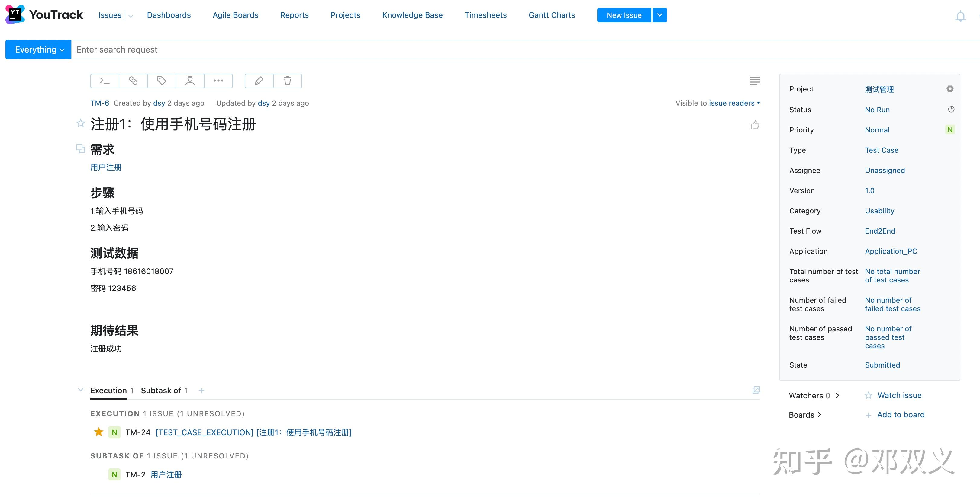The image size is (980, 501).
Task: Expand the New Issue button dropdown arrow
Action: point(659,15)
